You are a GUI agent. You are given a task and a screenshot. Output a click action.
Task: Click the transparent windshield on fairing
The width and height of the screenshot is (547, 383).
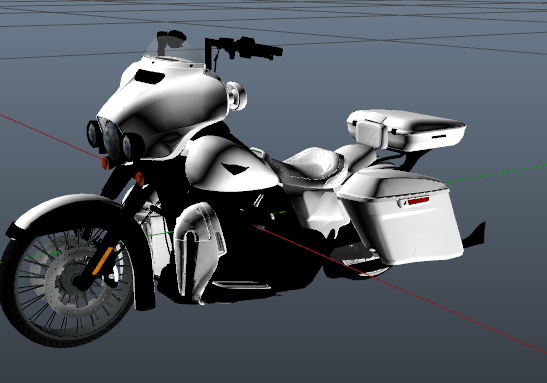[x=174, y=52]
